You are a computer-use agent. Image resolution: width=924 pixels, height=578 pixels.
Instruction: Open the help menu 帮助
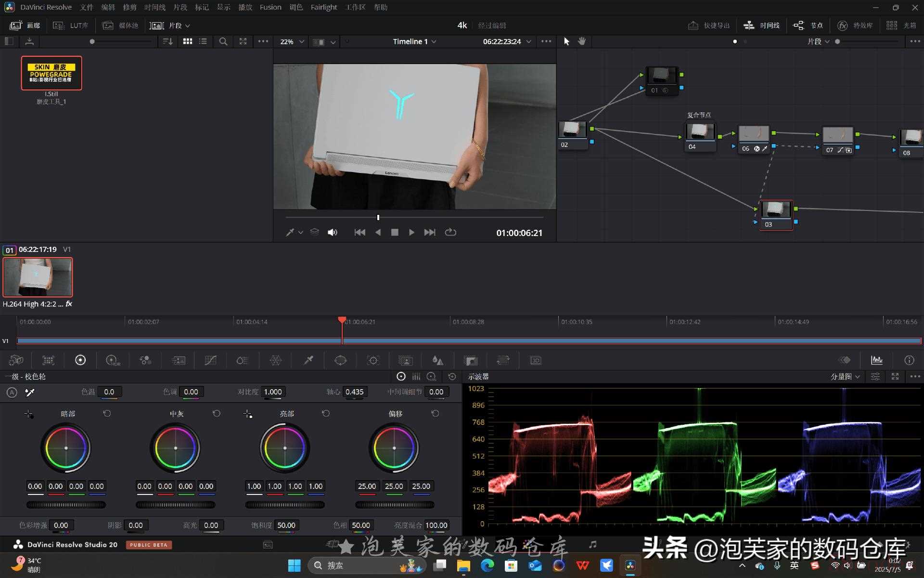tap(381, 7)
